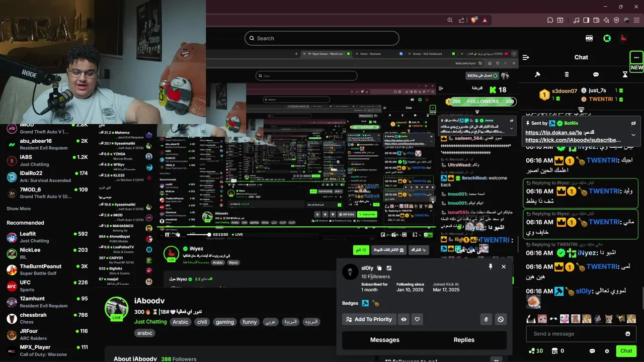Open the green K profile avatar

coord(607,38)
